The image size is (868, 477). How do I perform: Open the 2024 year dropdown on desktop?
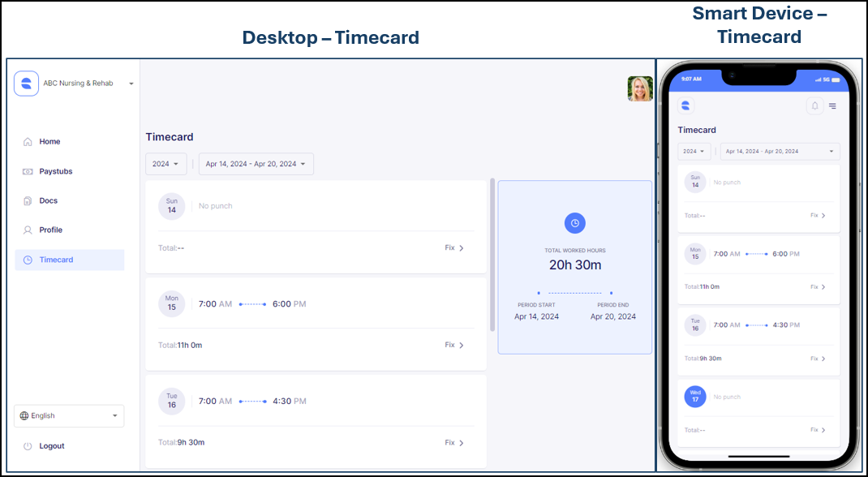165,164
